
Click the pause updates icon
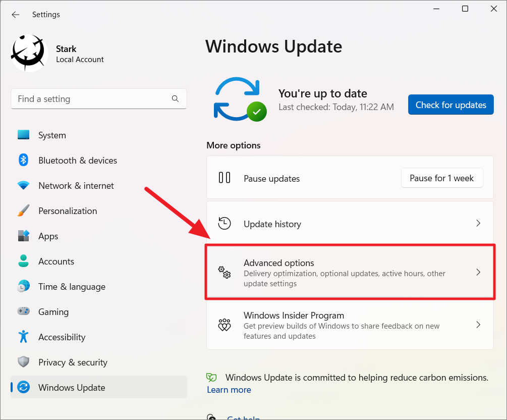coord(224,178)
